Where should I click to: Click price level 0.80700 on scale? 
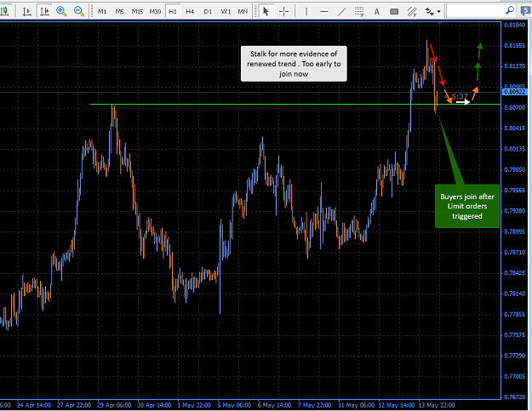pyautogui.click(x=514, y=107)
